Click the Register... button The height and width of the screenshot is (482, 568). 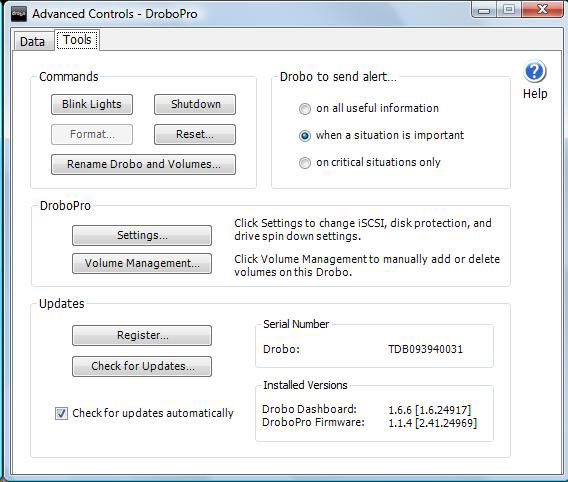point(142,335)
